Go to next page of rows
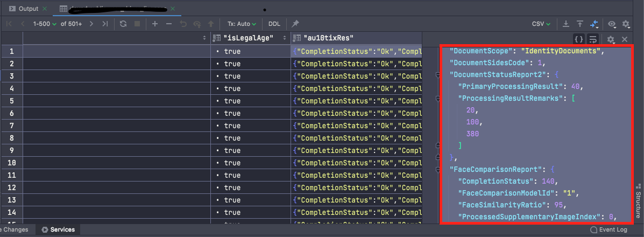Screen dimensions: 644x237 coord(91,24)
